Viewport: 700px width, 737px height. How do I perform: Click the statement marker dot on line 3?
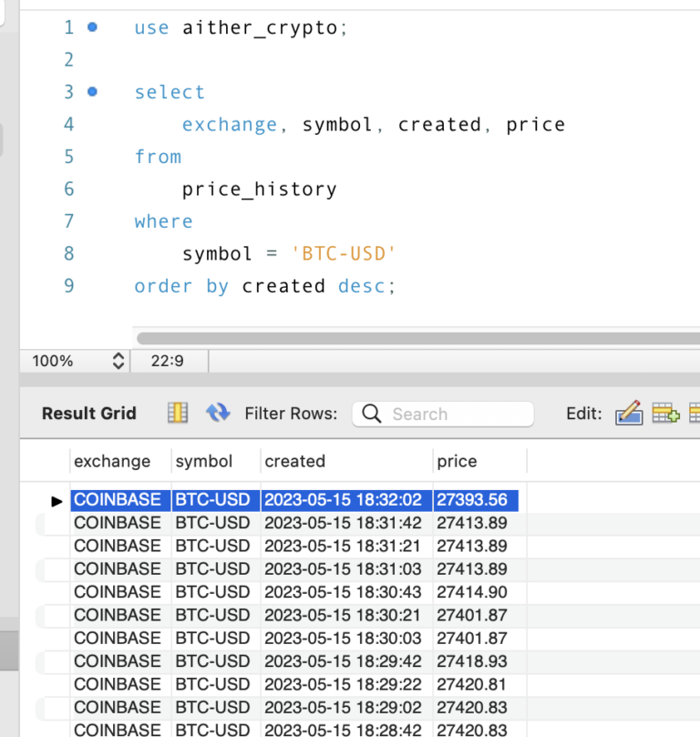(x=92, y=92)
